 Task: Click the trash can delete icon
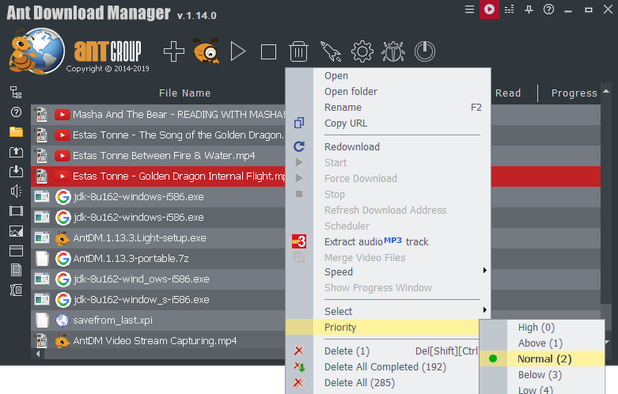click(298, 52)
